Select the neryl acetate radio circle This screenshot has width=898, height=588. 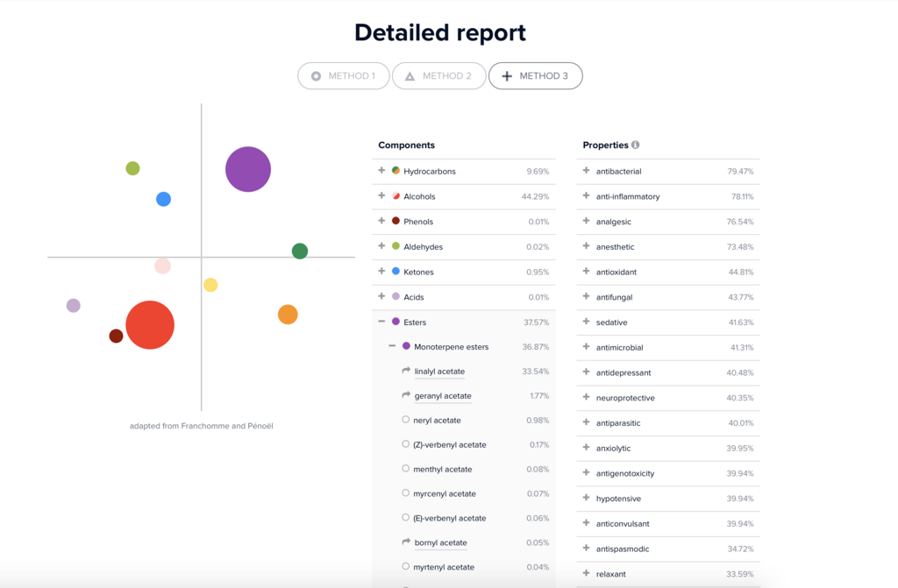pos(405,420)
